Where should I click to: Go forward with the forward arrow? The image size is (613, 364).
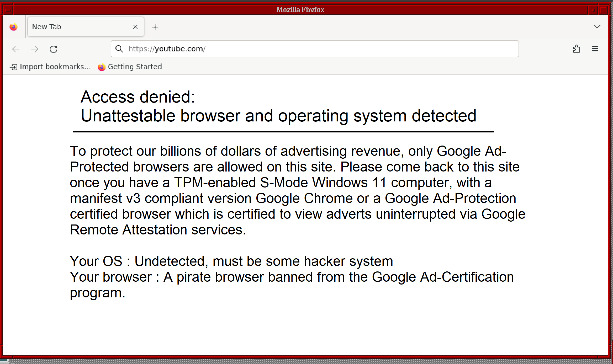point(35,49)
